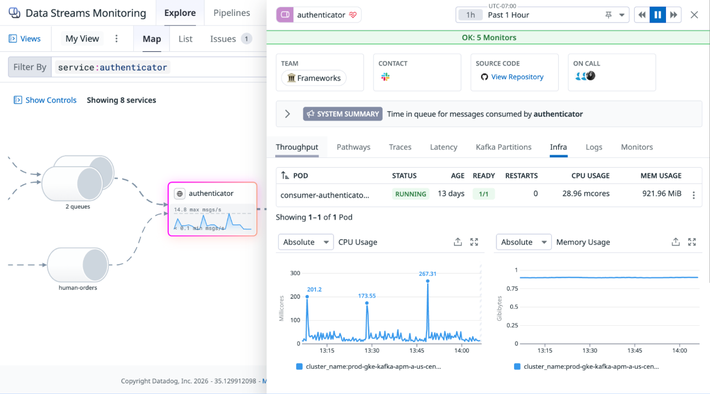Click the purple authenticator service icon in the panel header
Image resolution: width=710 pixels, height=394 pixels.
(x=285, y=15)
